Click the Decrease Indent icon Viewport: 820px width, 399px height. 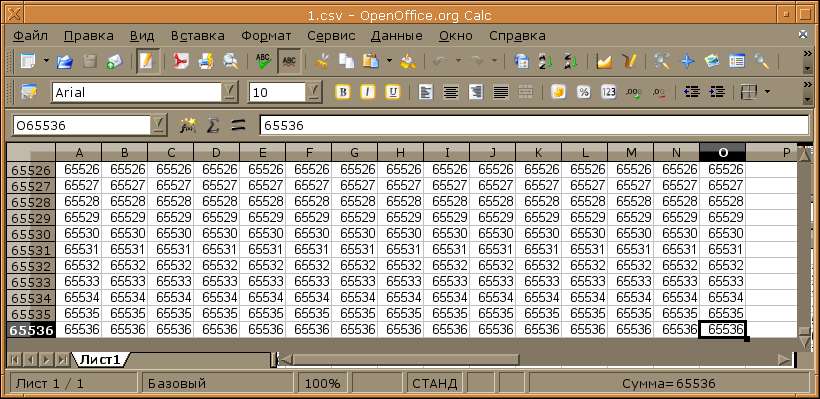tap(692, 93)
